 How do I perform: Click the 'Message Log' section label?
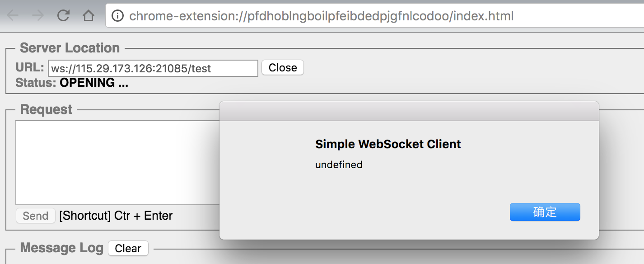[x=62, y=248]
